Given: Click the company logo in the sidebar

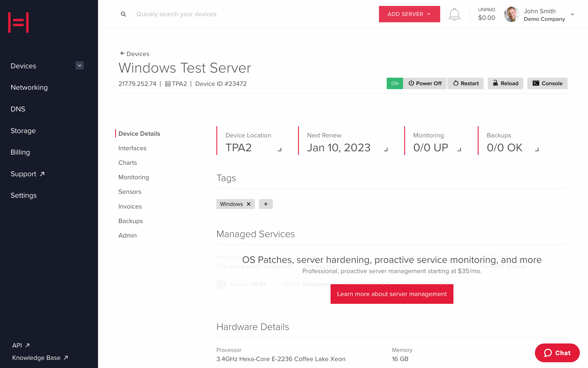Looking at the screenshot, I should 18,22.
